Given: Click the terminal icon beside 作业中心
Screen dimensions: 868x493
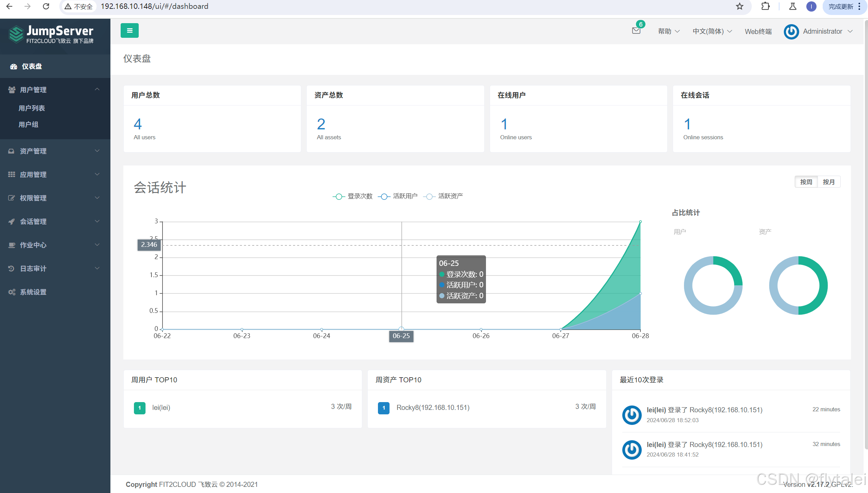Looking at the screenshot, I should 12,245.
